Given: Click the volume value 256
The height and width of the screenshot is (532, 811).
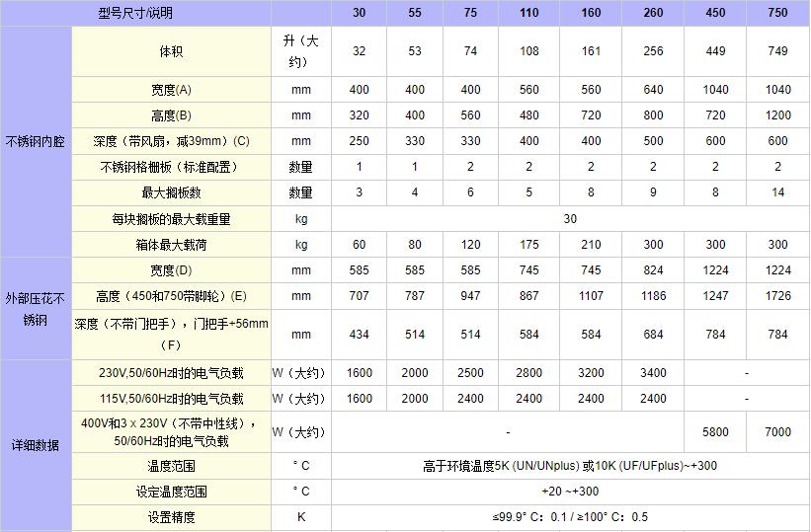Looking at the screenshot, I should (x=653, y=51).
